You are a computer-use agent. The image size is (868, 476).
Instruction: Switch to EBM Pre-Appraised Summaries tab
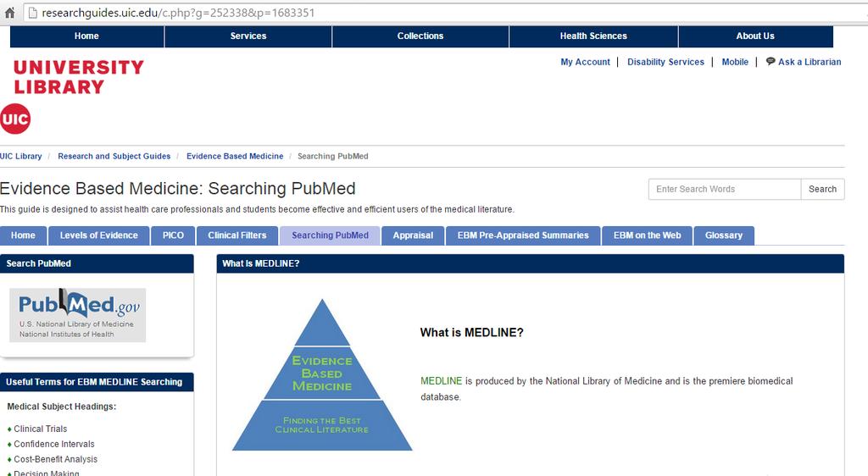pos(523,235)
